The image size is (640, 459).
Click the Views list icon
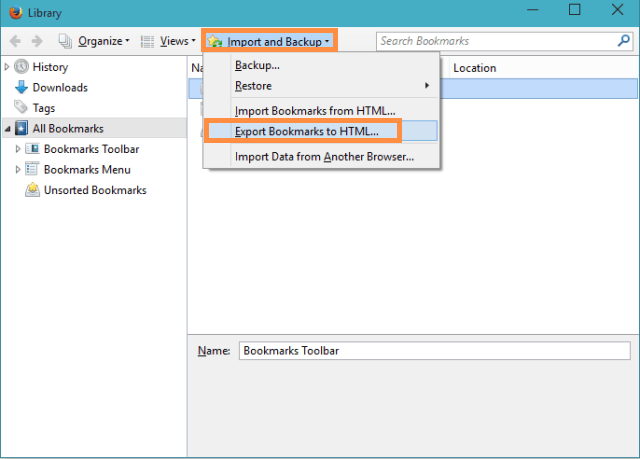[x=147, y=41]
